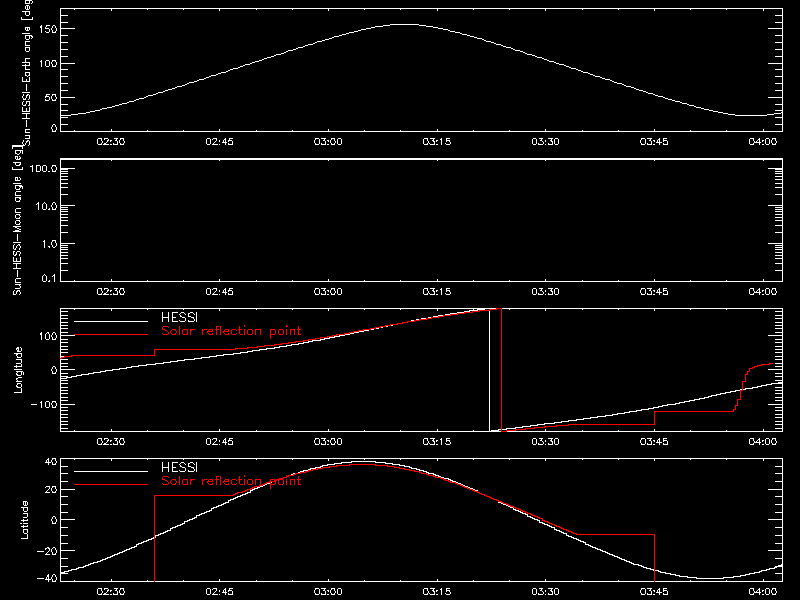Choose 02:45 label under Longitude plot

pos(219,441)
